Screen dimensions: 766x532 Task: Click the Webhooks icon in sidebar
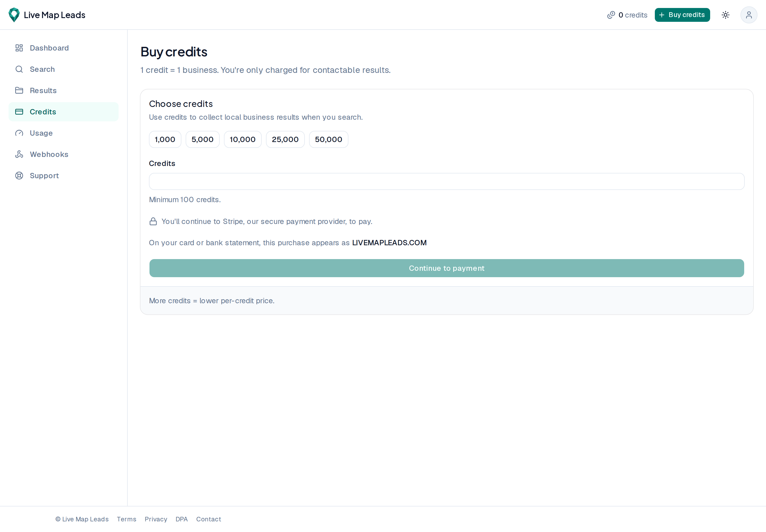tap(19, 154)
